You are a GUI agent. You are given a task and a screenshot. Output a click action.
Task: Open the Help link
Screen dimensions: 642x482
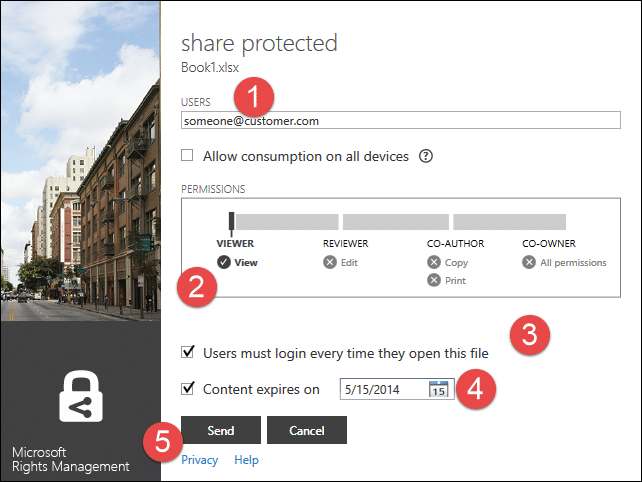point(246,460)
